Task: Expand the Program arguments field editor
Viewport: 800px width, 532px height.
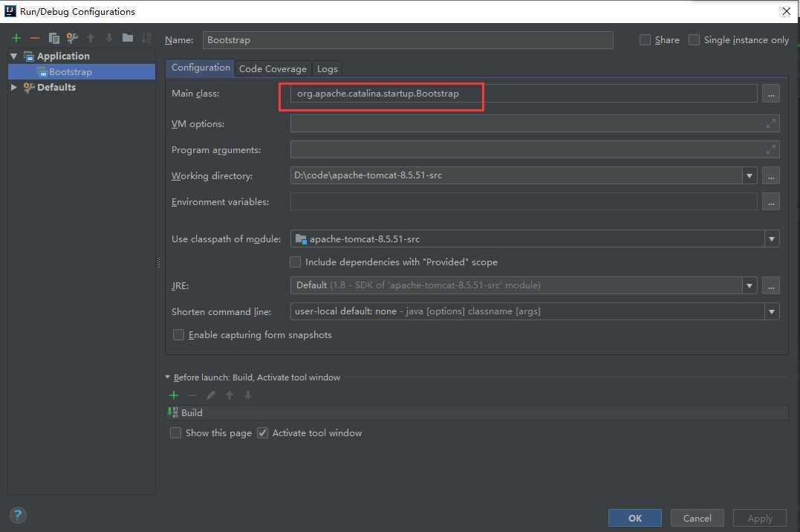Action: 771,149
